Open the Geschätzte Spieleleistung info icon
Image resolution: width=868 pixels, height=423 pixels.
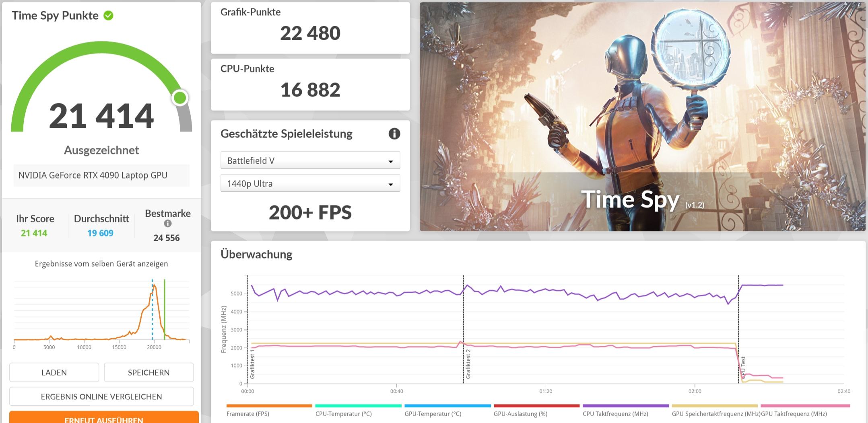click(x=394, y=134)
